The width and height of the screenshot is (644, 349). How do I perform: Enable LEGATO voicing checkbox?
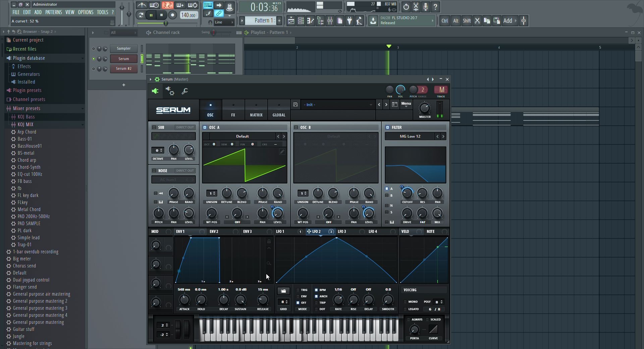point(405,309)
